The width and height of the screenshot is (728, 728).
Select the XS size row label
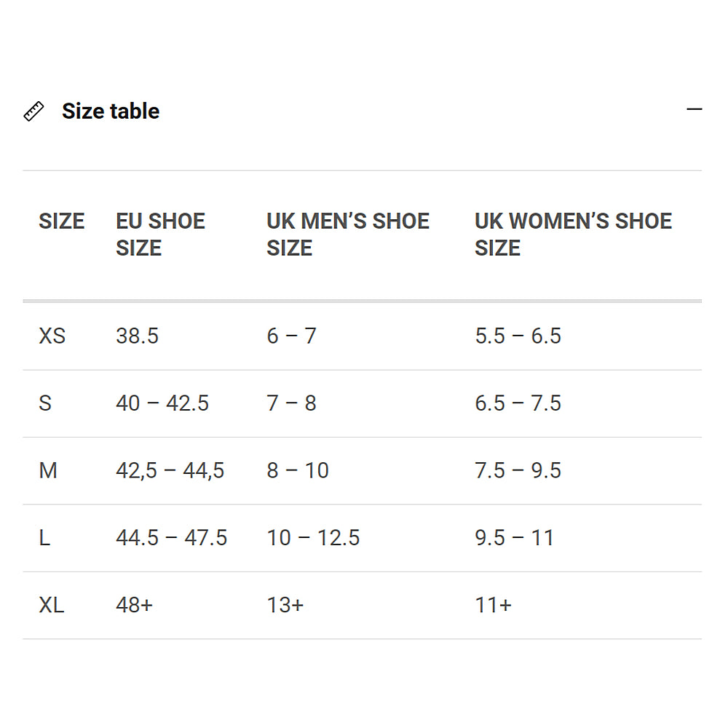(52, 336)
